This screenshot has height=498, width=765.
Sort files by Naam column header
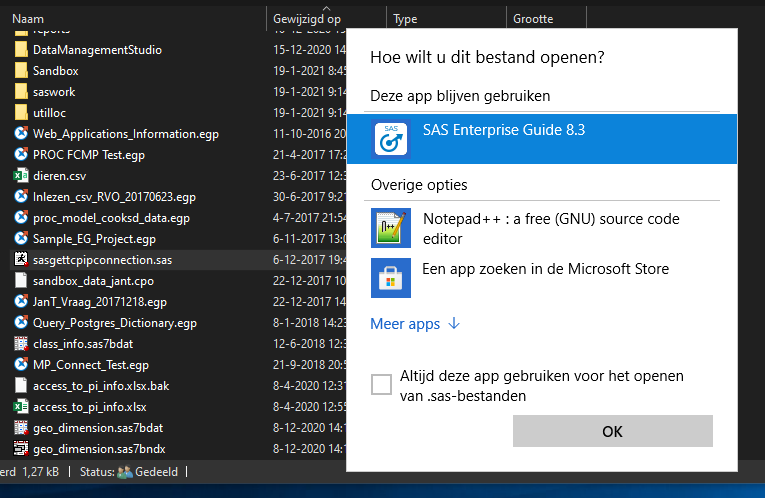(28, 19)
